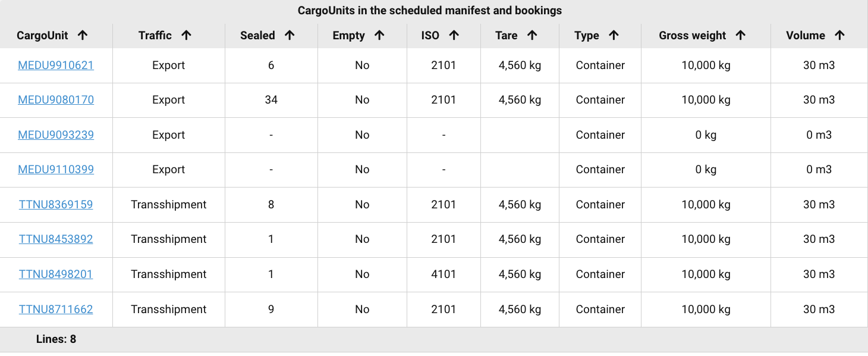Open cargo unit MEDU9093239 link
The height and width of the screenshot is (356, 868).
coord(56,135)
